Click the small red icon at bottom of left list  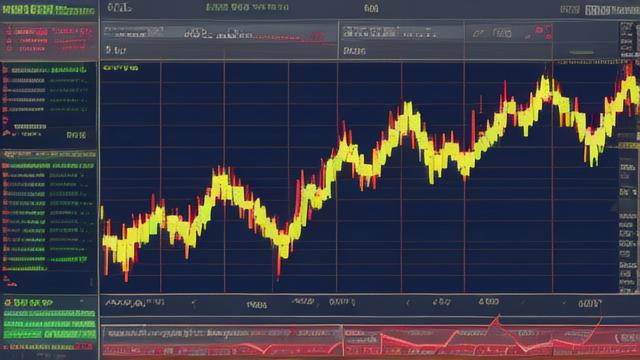[7, 279]
